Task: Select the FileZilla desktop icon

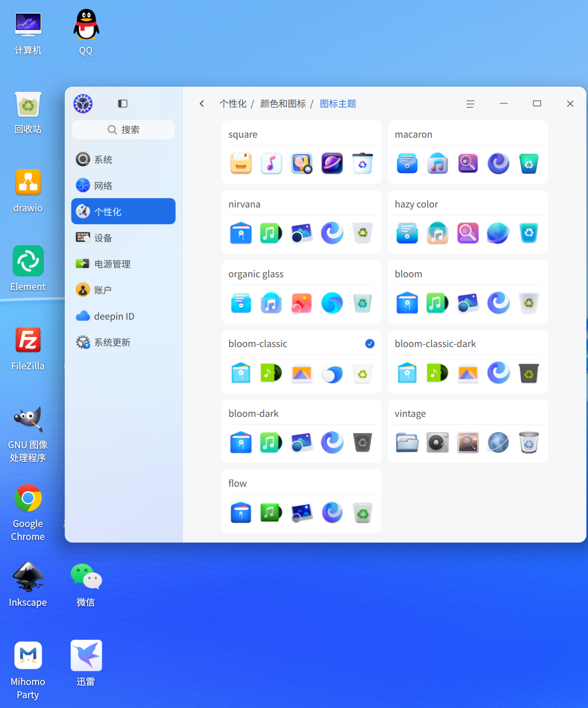Action: [x=28, y=349]
